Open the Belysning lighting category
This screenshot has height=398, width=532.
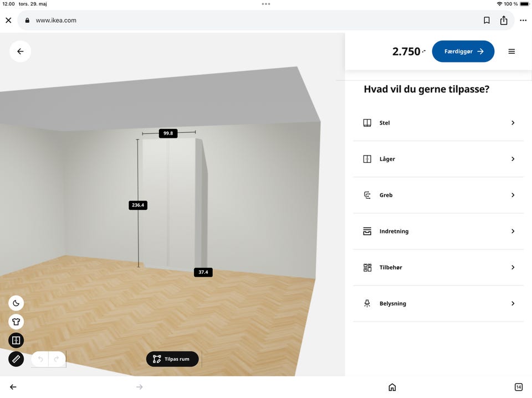(x=438, y=303)
